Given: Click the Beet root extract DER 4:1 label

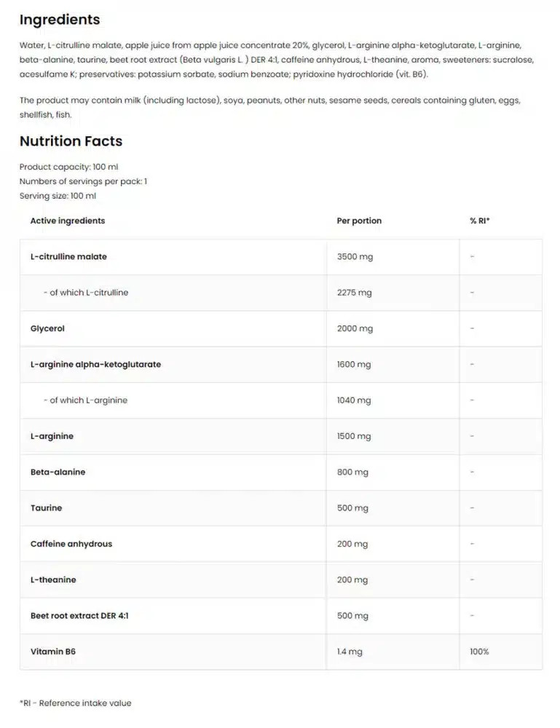Looking at the screenshot, I should point(79,615).
